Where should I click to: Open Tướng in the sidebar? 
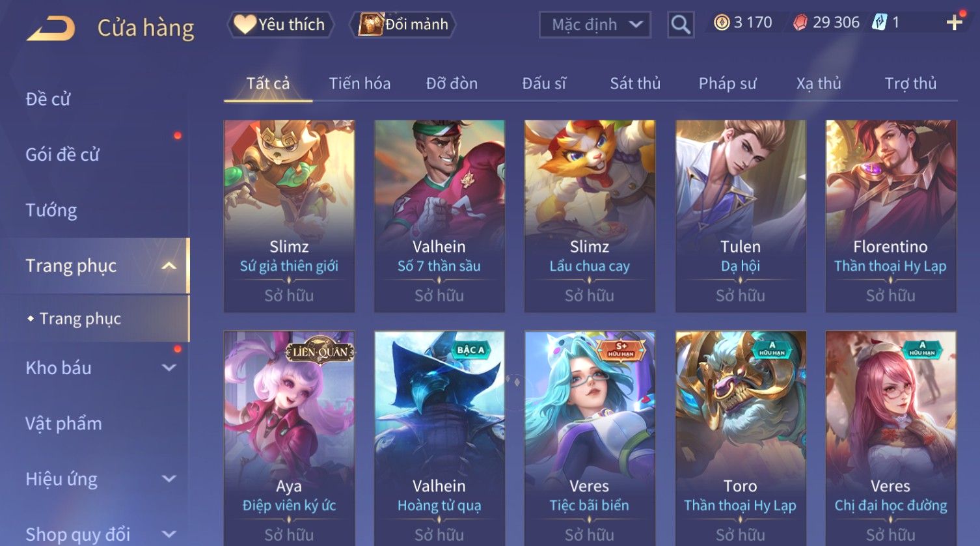click(x=51, y=210)
